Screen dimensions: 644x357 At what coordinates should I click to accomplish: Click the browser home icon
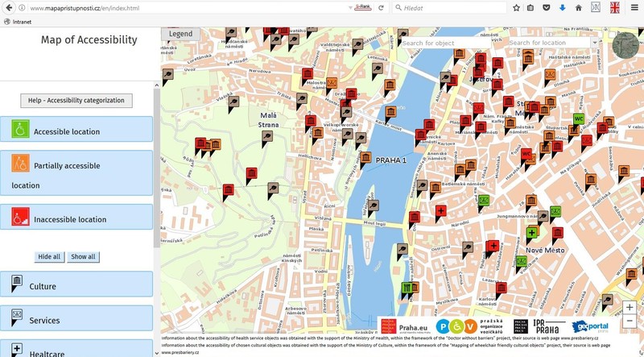click(x=578, y=8)
